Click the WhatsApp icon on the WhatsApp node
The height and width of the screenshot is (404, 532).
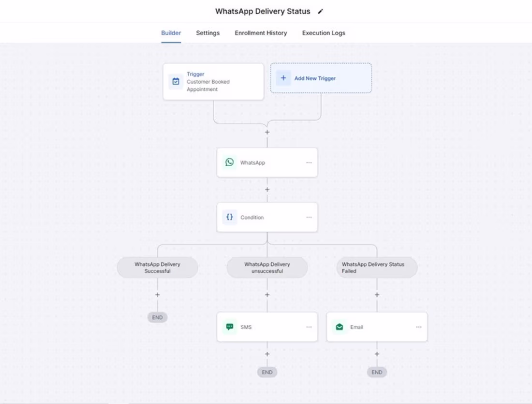(x=229, y=162)
